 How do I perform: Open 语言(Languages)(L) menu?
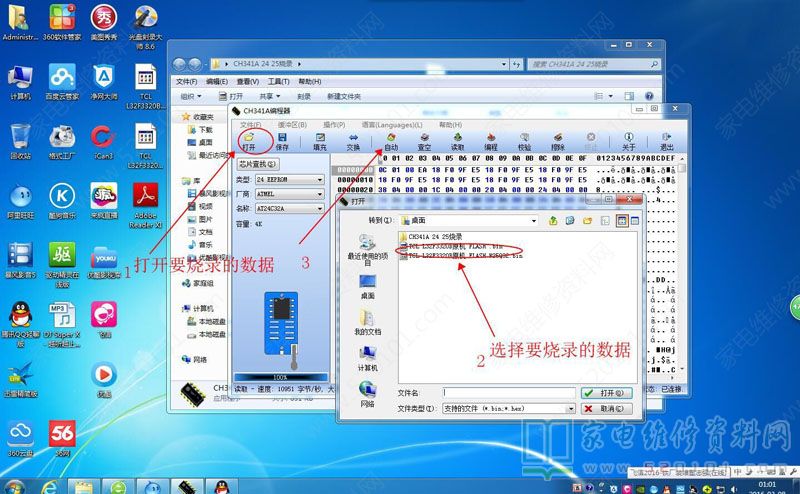pyautogui.click(x=392, y=125)
